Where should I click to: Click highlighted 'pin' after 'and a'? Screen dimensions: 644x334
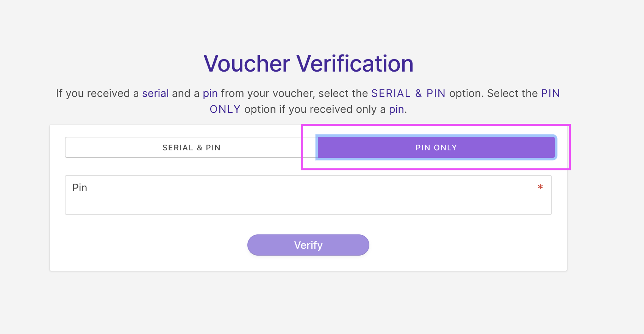click(x=210, y=94)
